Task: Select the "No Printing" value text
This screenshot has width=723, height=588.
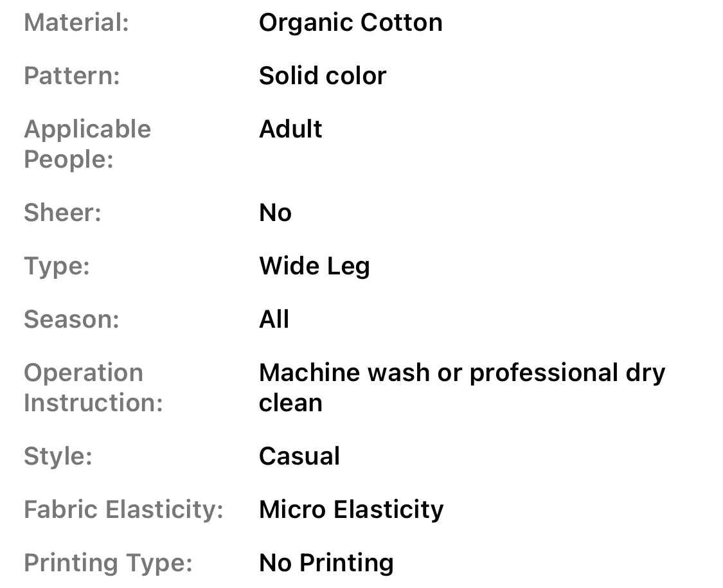Action: [x=326, y=563]
